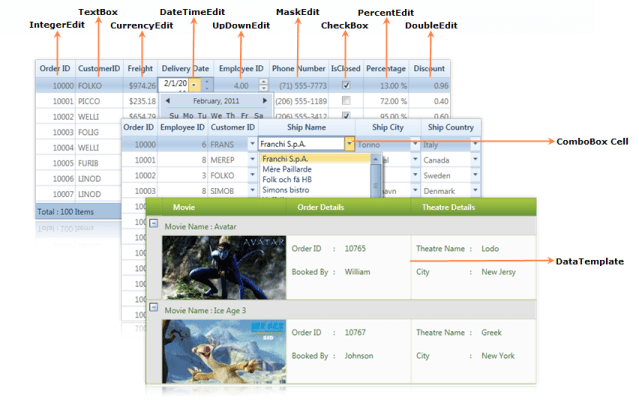Click the Franchi S.p.A. combo box text field

(x=302, y=144)
